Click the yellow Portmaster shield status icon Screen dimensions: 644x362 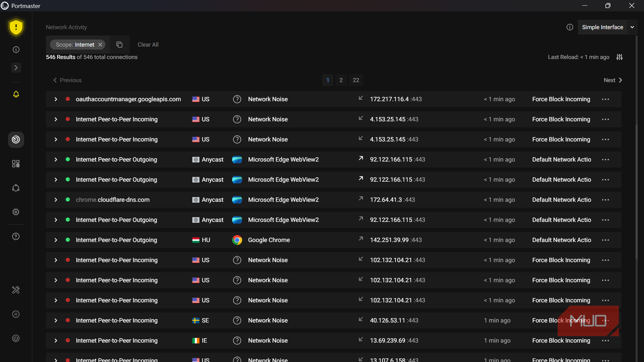(x=16, y=27)
